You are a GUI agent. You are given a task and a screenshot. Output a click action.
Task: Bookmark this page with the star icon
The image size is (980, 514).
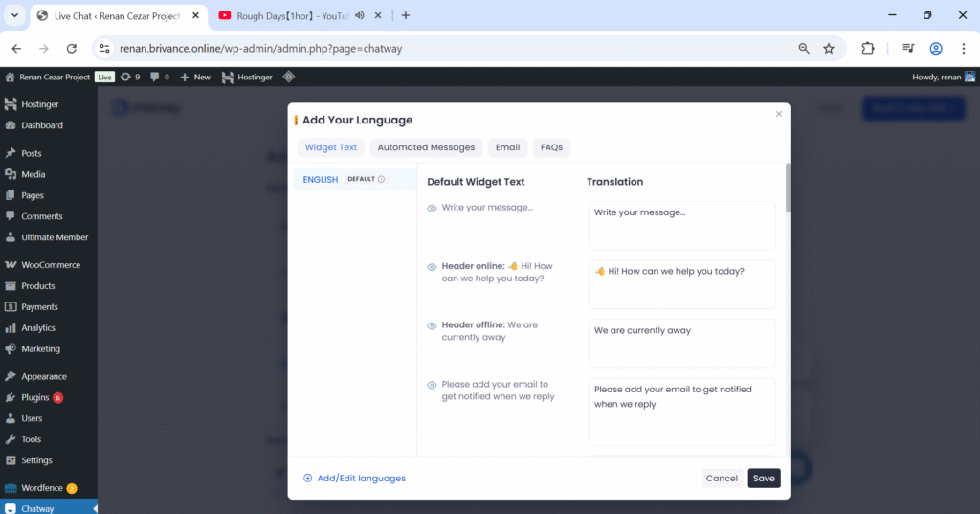[829, 49]
